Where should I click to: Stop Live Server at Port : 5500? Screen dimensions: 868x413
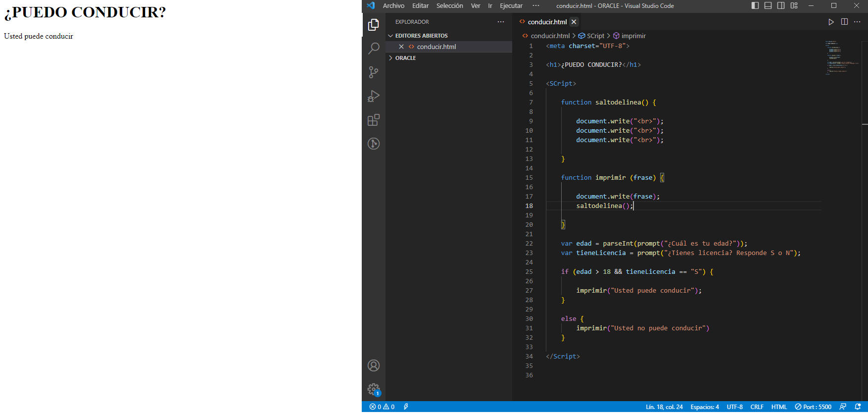(813, 407)
